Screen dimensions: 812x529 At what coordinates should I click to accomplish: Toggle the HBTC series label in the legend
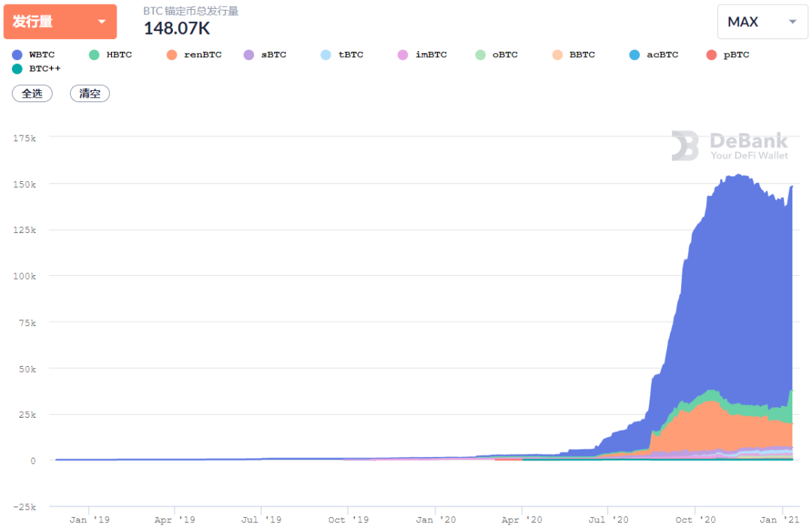119,55
